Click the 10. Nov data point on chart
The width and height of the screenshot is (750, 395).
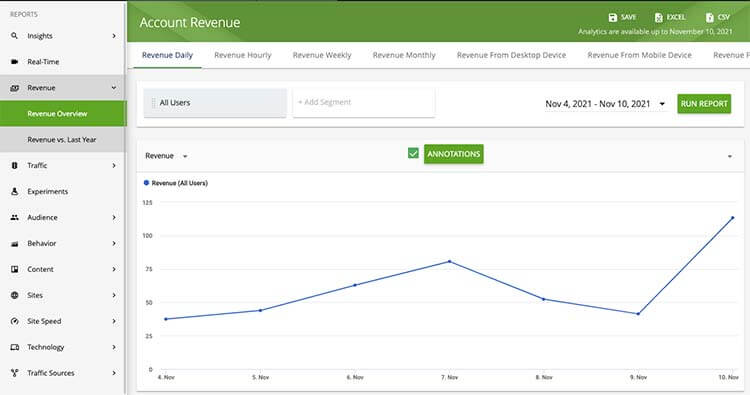point(732,218)
